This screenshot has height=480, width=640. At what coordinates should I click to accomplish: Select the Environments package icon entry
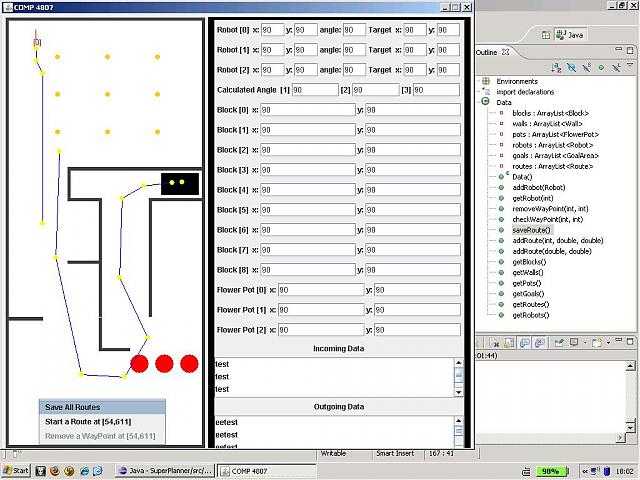[x=485, y=81]
